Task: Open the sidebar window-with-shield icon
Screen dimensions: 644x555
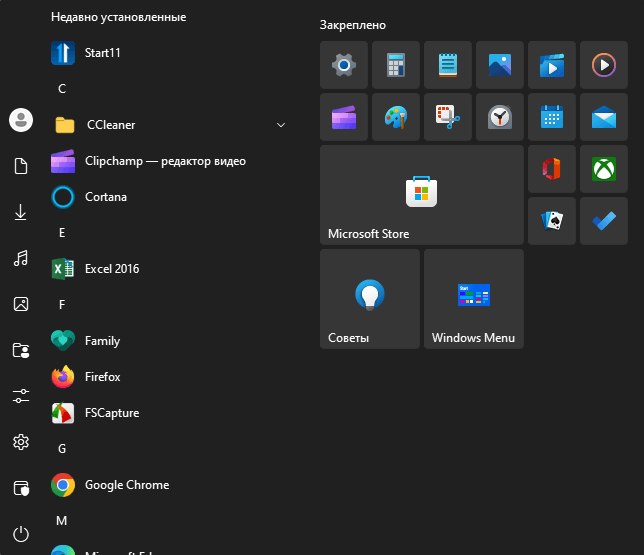Action: coord(21,488)
